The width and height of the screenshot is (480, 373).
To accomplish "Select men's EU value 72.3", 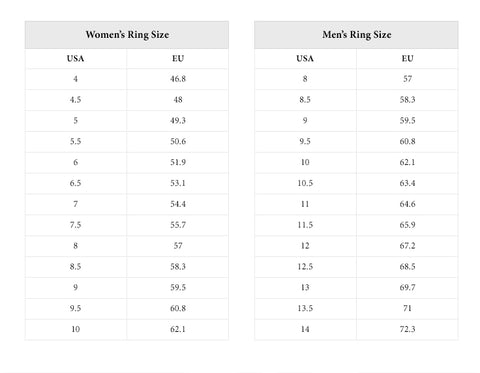I will click(407, 329).
